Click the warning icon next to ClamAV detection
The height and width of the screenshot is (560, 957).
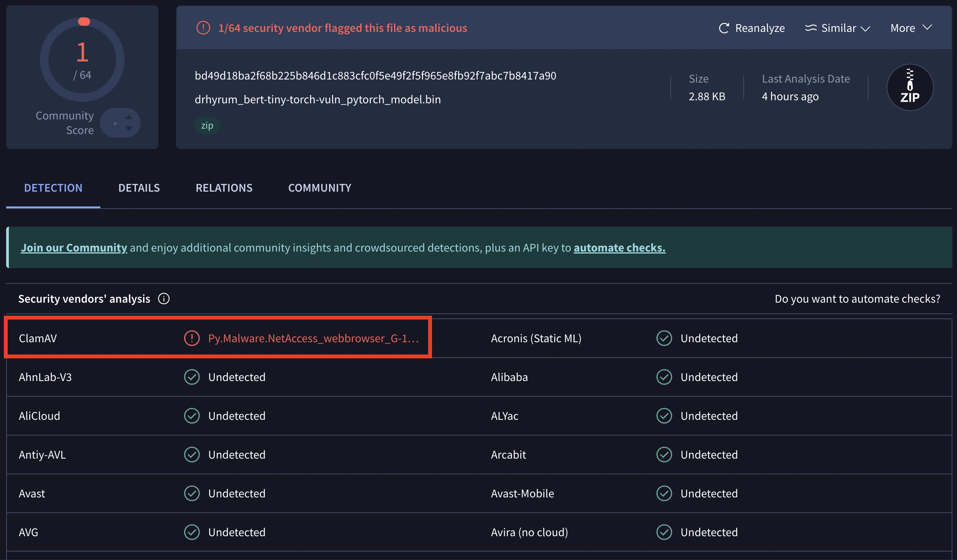[192, 338]
